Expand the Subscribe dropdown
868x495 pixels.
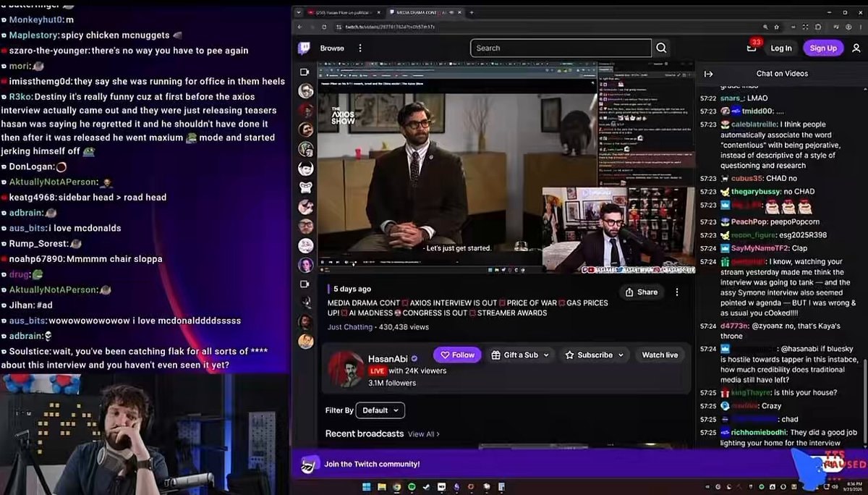pyautogui.click(x=595, y=355)
